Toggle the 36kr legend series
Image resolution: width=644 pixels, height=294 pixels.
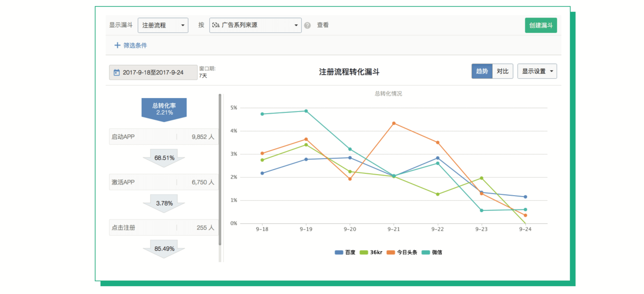371,252
